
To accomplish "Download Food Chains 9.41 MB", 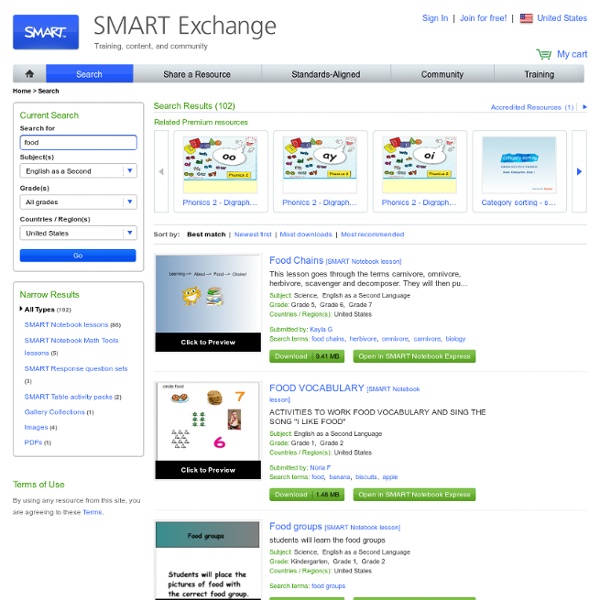I will click(307, 356).
